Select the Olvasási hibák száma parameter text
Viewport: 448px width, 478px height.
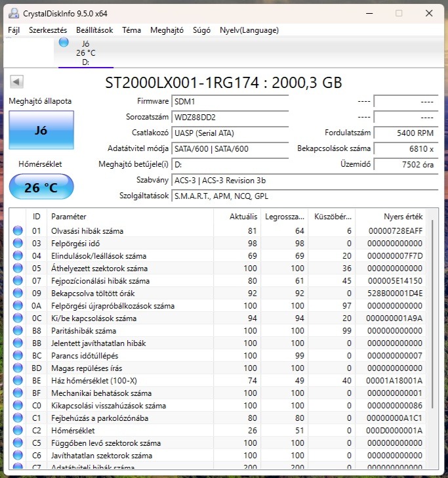[87, 231]
